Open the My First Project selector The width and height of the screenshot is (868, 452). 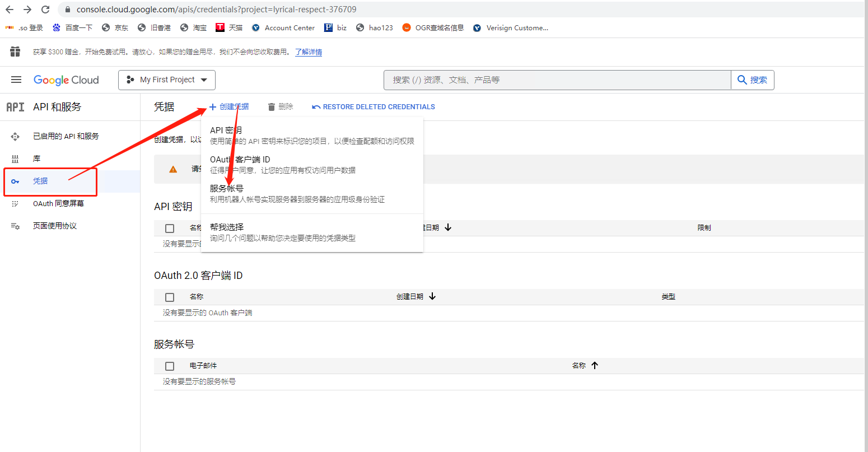(x=166, y=80)
